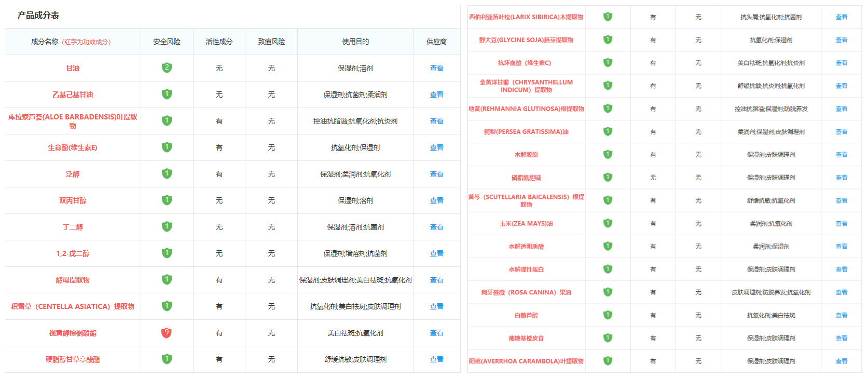Select the ingredient name 视黄醇棕榈酸酯
This screenshot has width=868, height=378.
pos(73,333)
